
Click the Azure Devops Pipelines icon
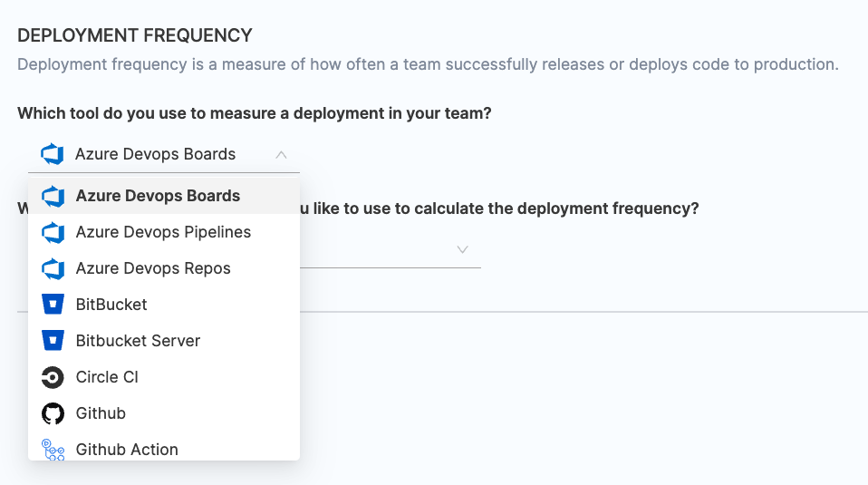coord(53,232)
